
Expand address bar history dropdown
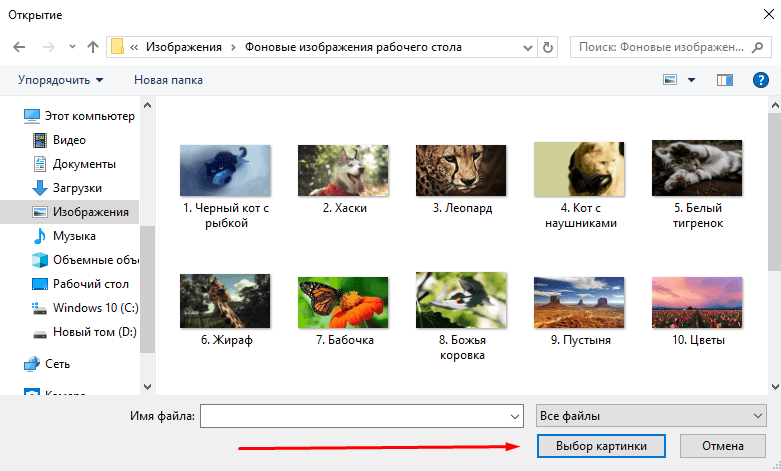tap(528, 48)
